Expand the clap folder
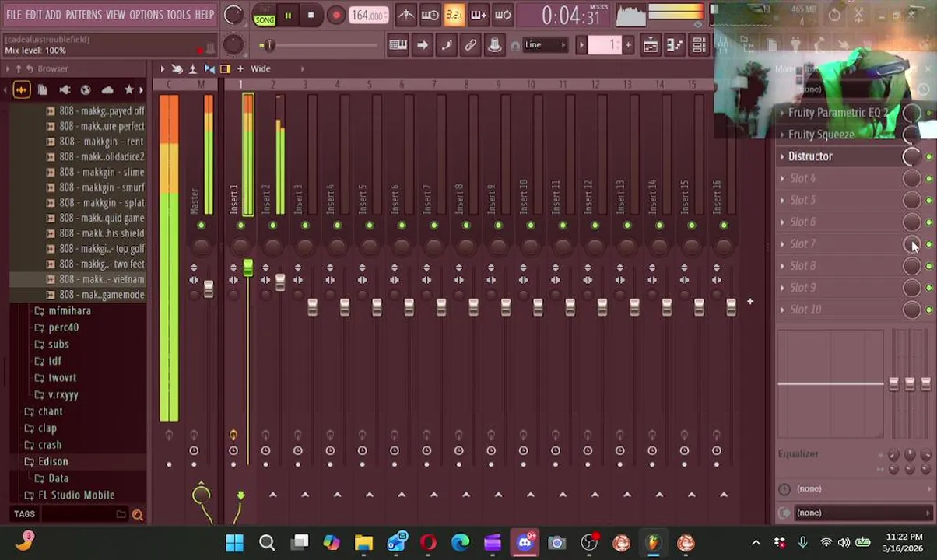The width and height of the screenshot is (937, 560). [x=47, y=429]
